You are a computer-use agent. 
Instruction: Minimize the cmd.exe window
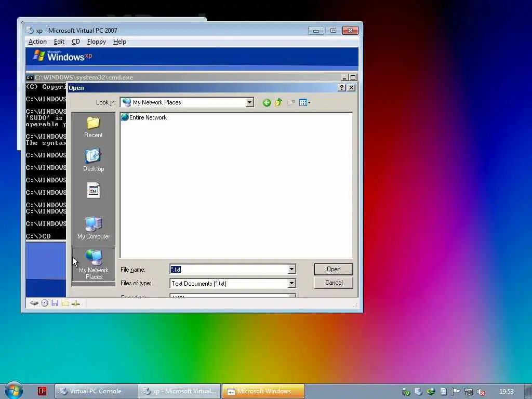pos(344,77)
